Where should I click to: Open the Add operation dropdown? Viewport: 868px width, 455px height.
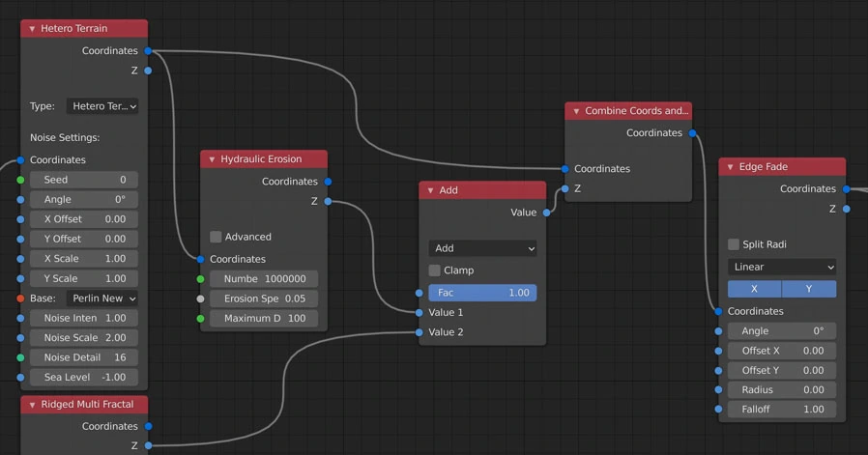tap(482, 248)
